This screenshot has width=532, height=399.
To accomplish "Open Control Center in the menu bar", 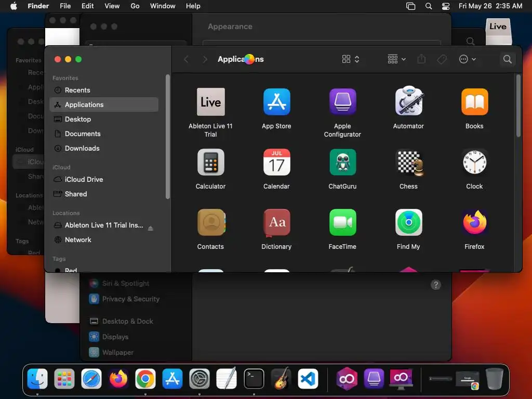I will 445,6.
